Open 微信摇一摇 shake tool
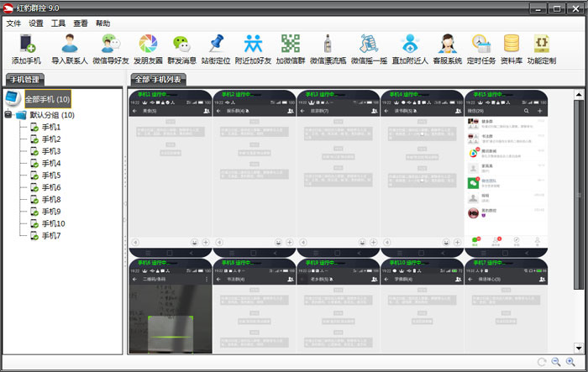 click(x=369, y=49)
